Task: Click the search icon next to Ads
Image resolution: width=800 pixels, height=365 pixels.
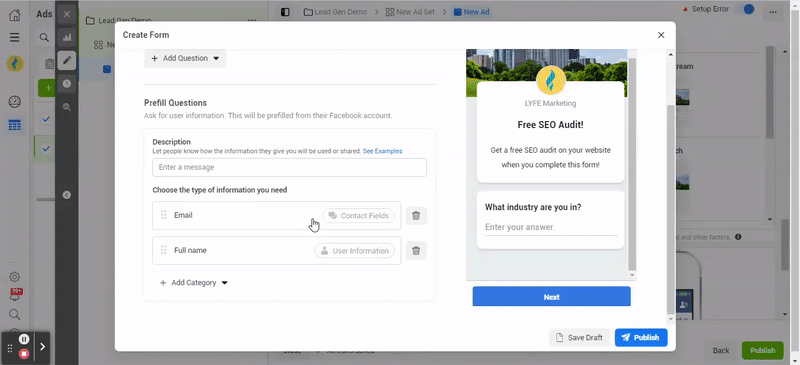Action: point(44,37)
